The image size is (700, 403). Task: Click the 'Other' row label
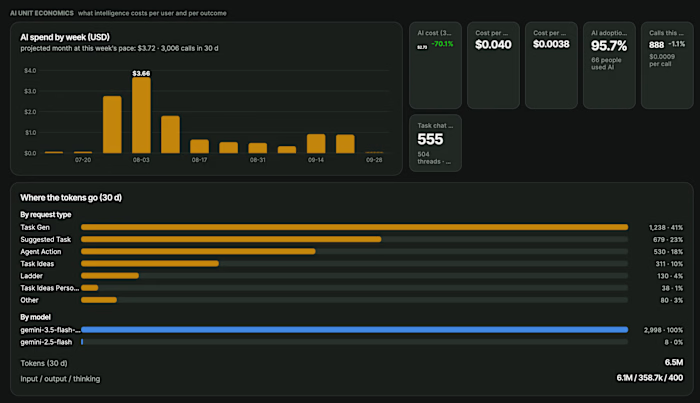29,300
